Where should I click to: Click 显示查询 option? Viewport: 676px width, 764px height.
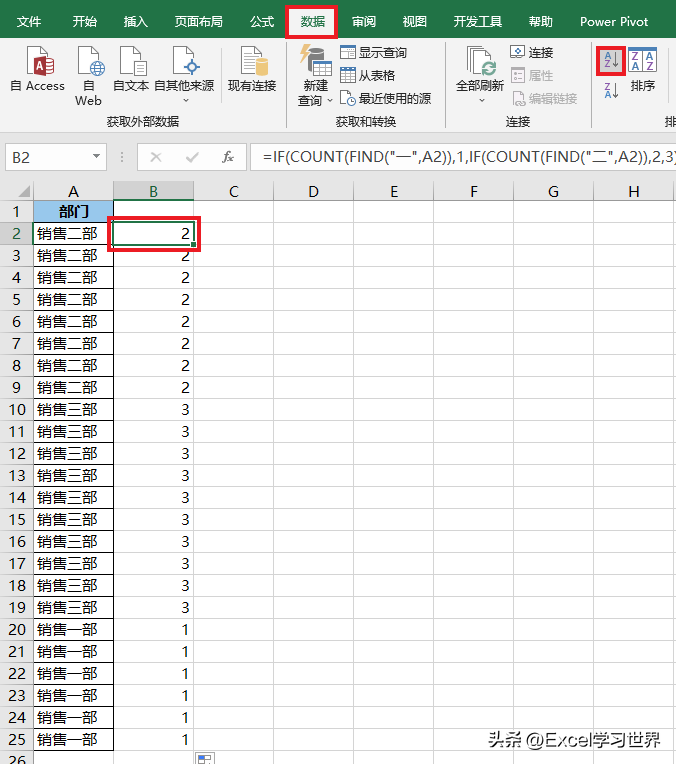pos(373,53)
